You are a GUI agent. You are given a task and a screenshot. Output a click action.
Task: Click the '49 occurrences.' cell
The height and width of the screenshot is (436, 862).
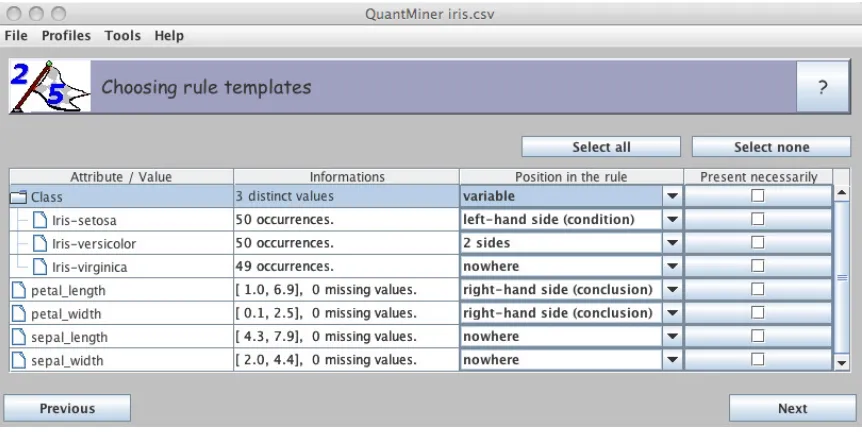[x=346, y=266]
